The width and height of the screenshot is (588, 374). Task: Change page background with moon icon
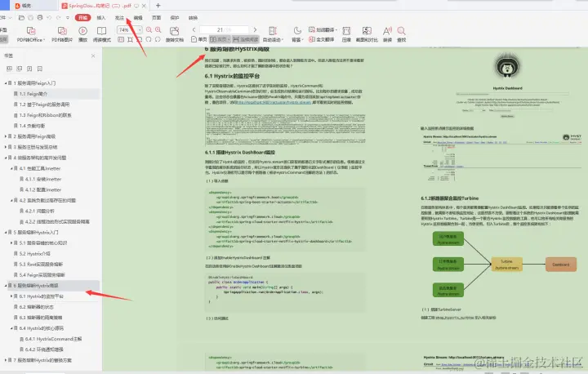point(297,34)
